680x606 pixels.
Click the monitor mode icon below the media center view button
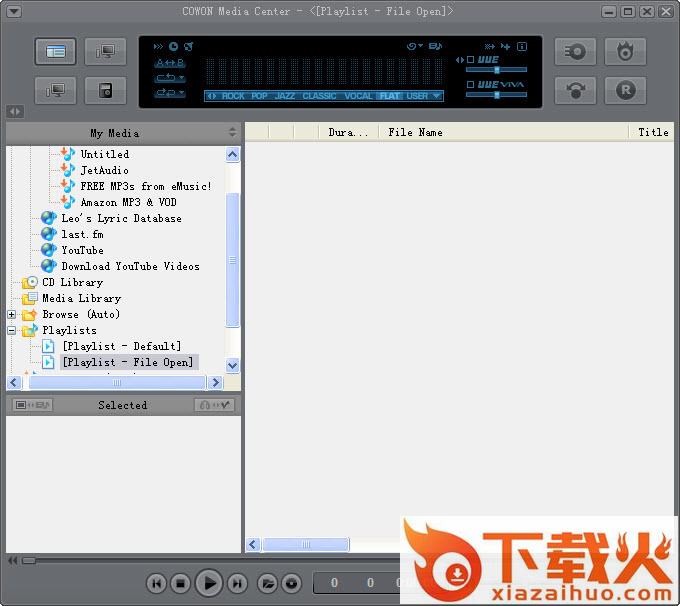[x=56, y=91]
